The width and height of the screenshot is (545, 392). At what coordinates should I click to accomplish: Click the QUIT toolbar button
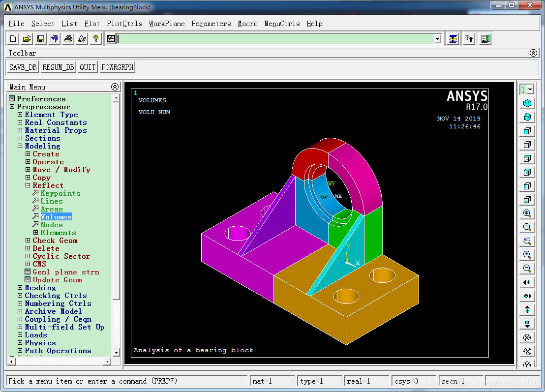pos(88,67)
